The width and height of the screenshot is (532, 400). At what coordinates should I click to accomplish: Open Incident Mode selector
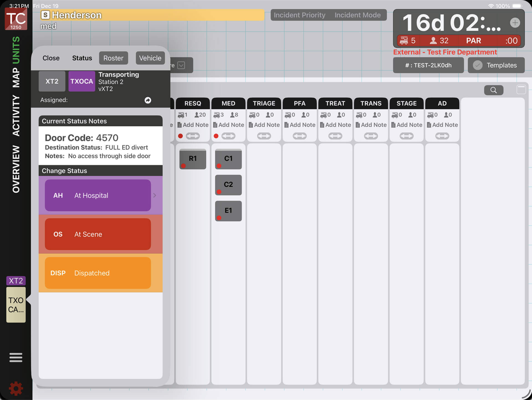[x=357, y=15]
